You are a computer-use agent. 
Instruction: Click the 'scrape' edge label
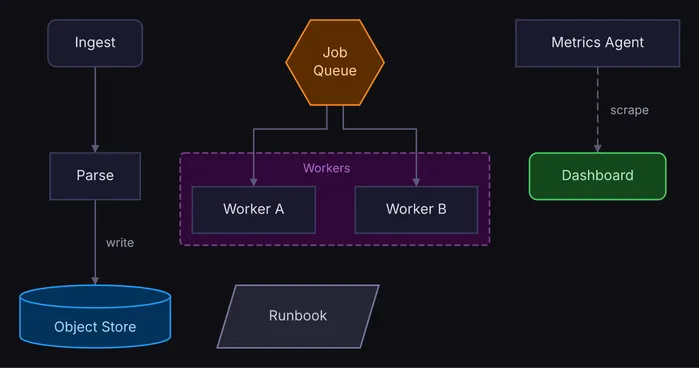(629, 110)
